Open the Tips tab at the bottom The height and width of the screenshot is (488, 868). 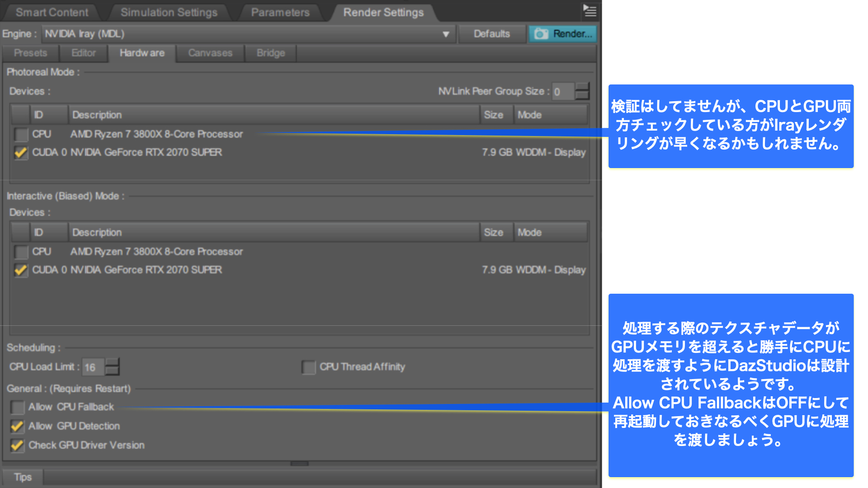pos(23,477)
